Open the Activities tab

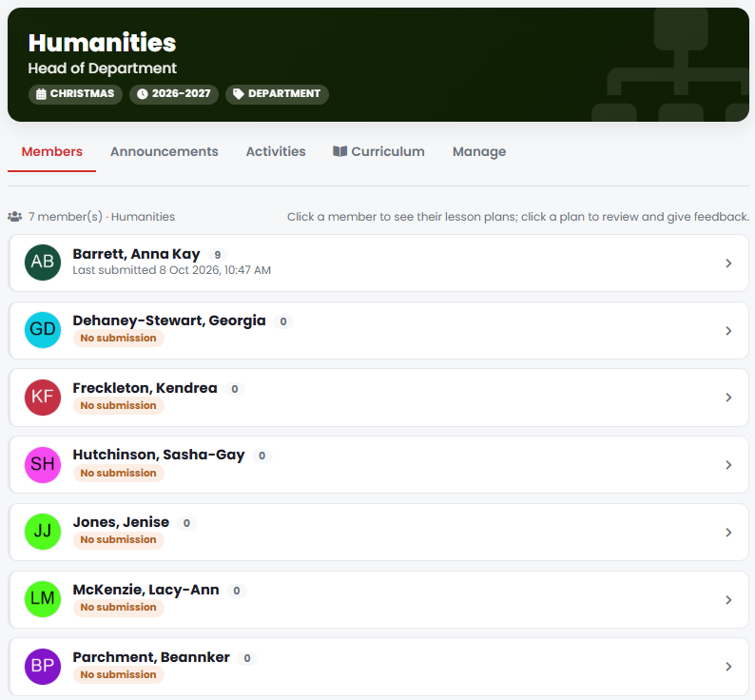[x=276, y=151]
